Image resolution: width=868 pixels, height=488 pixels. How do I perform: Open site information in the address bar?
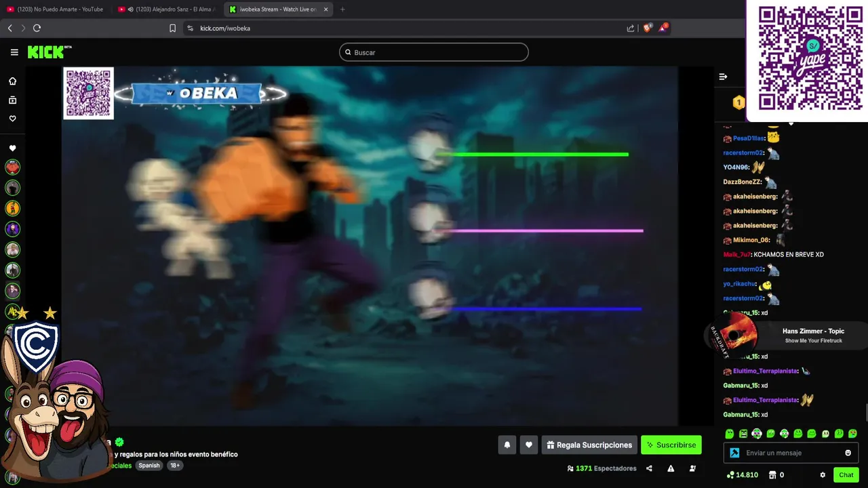(190, 28)
